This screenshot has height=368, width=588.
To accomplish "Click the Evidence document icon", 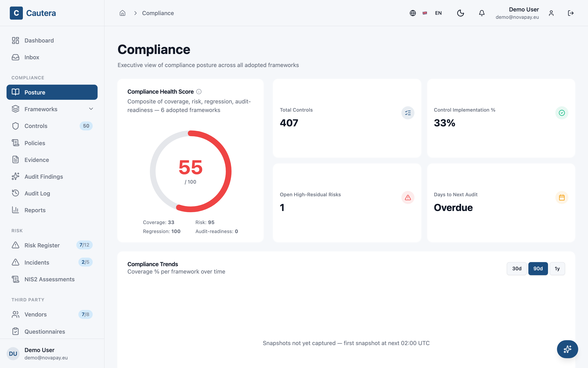I will tap(16, 160).
